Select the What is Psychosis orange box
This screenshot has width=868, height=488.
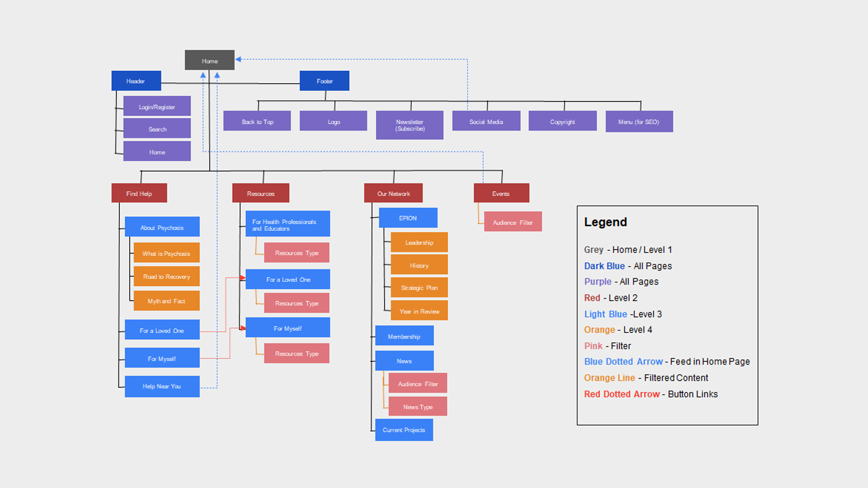point(166,253)
